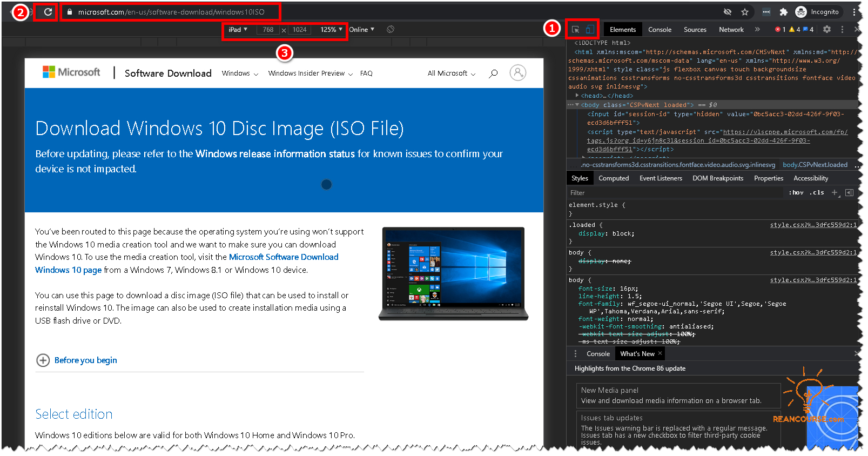Select the New Media panel card

pos(678,395)
